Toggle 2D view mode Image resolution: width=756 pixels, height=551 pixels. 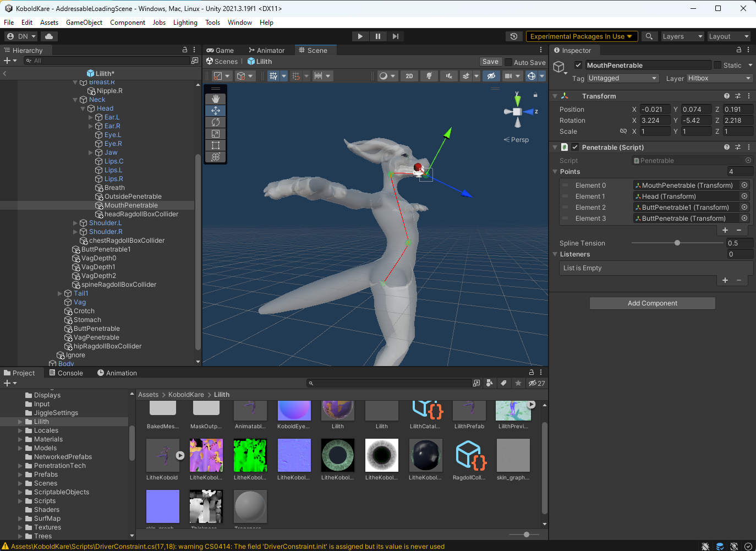(x=409, y=76)
